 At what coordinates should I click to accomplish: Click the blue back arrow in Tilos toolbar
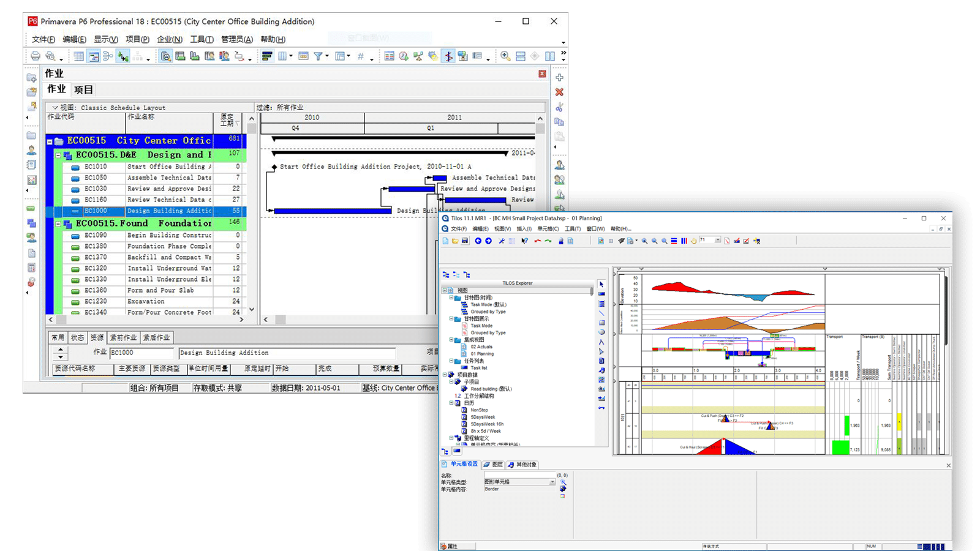click(x=478, y=241)
